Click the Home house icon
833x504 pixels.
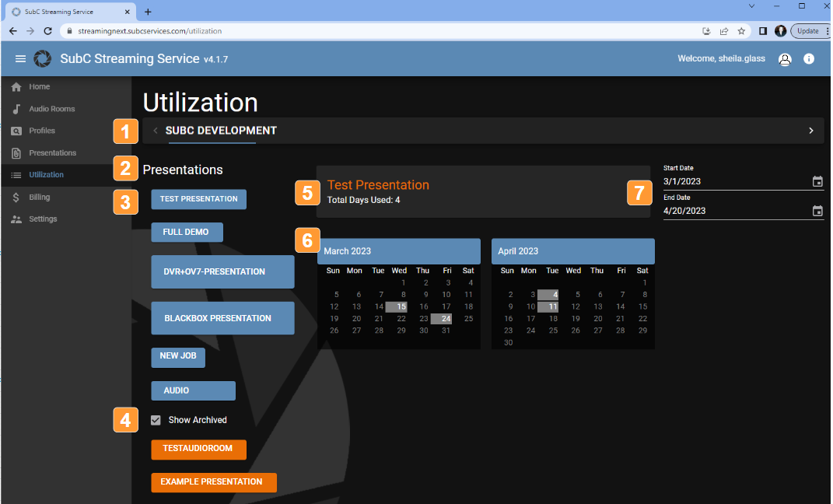[16, 86]
